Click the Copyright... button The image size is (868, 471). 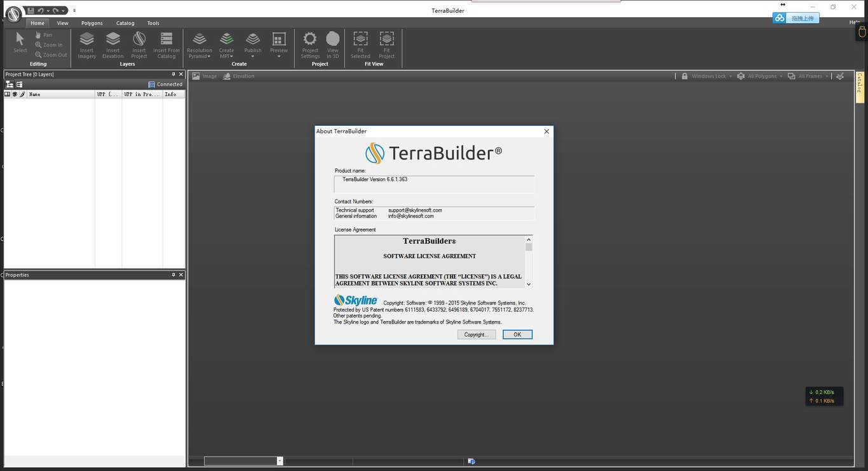(477, 334)
